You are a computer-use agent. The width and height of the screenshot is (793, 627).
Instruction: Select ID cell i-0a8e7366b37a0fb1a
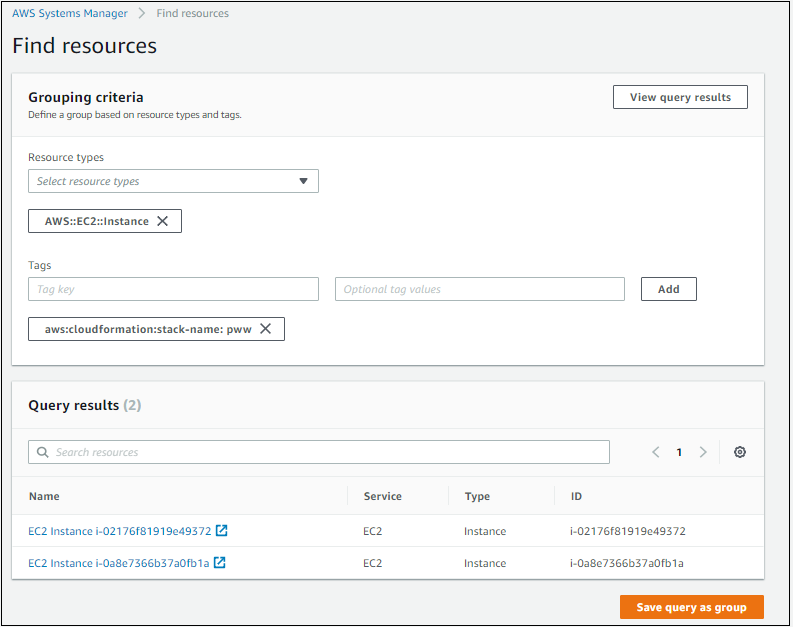(627, 563)
